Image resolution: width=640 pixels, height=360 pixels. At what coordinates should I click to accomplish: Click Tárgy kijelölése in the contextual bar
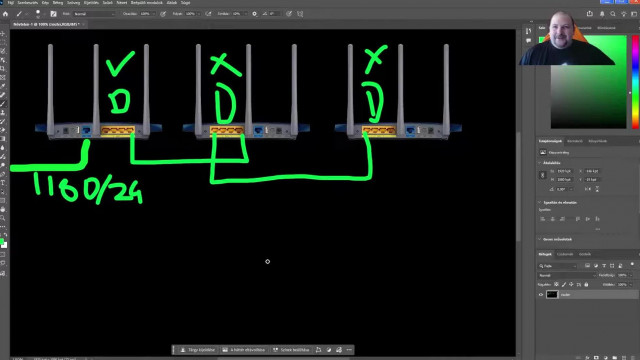coord(198,350)
